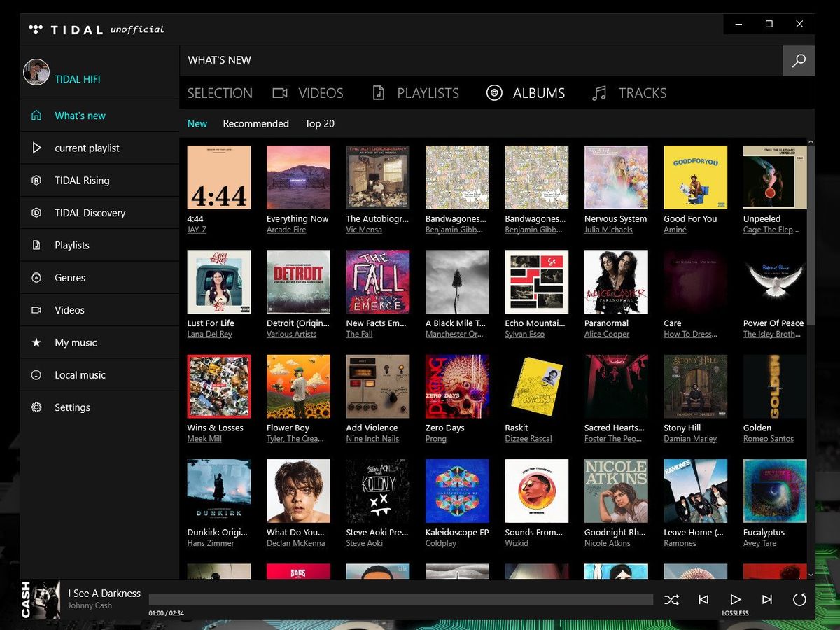The image size is (840, 630).
Task: Select the current playlist play icon
Action: pyautogui.click(x=36, y=148)
